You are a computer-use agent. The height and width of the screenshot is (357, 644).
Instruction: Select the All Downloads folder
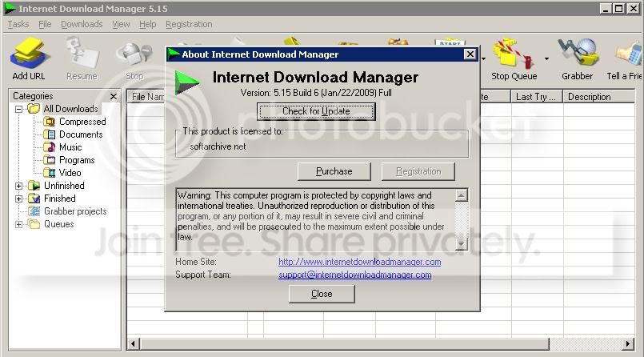pyautogui.click(x=70, y=109)
